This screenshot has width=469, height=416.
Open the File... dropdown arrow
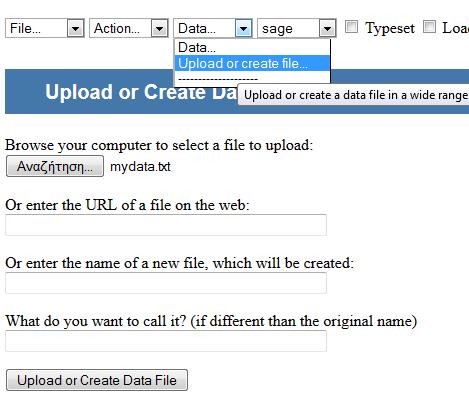tap(75, 29)
